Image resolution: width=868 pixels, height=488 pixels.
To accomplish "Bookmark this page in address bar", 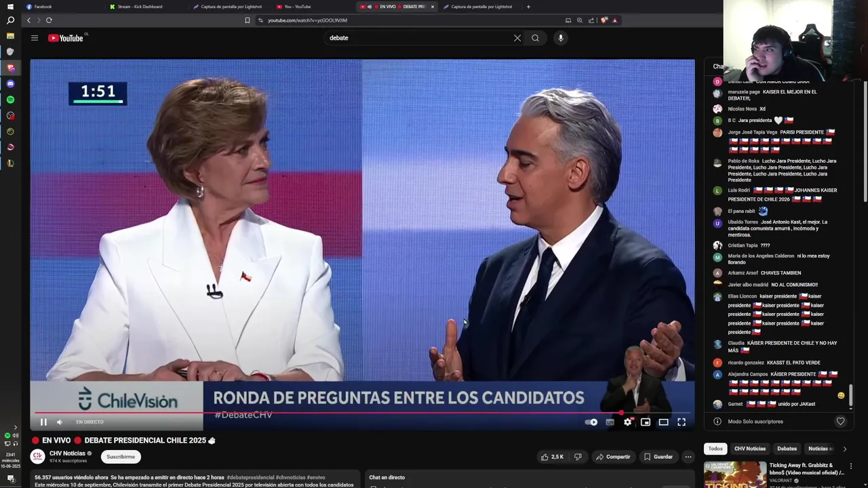I will point(248,20).
